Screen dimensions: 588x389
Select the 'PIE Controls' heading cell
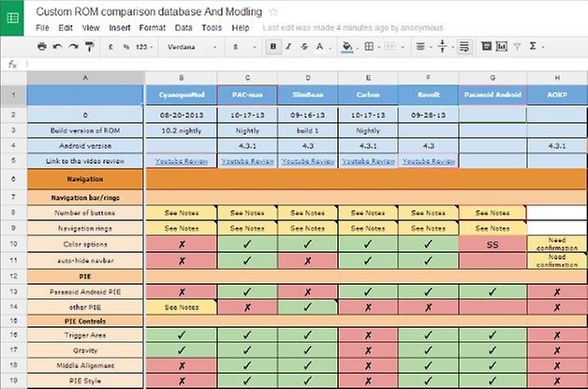pos(85,322)
